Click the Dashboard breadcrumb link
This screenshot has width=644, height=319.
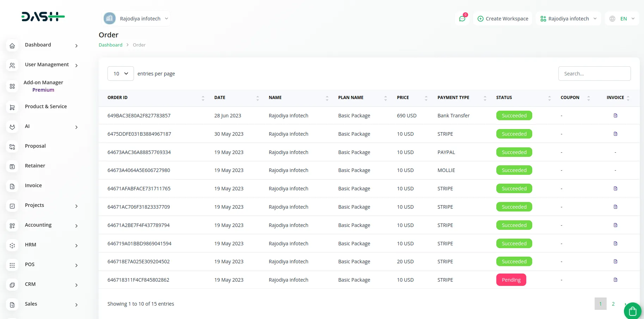point(110,45)
